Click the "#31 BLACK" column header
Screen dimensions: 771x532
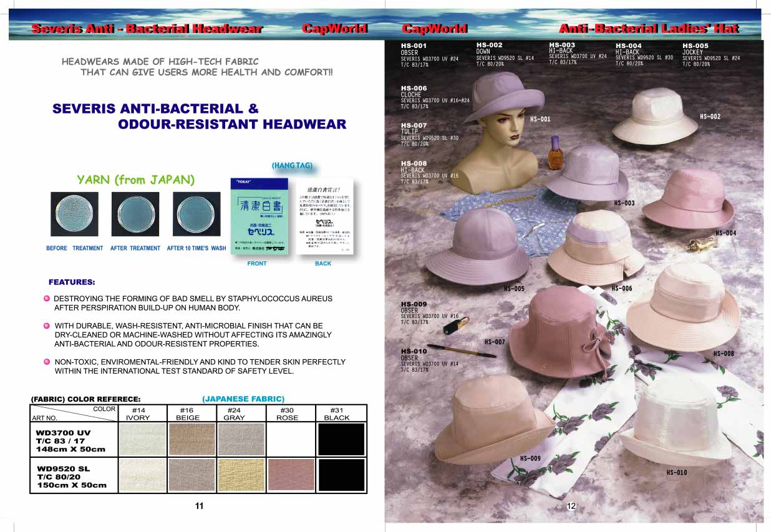tap(337, 414)
